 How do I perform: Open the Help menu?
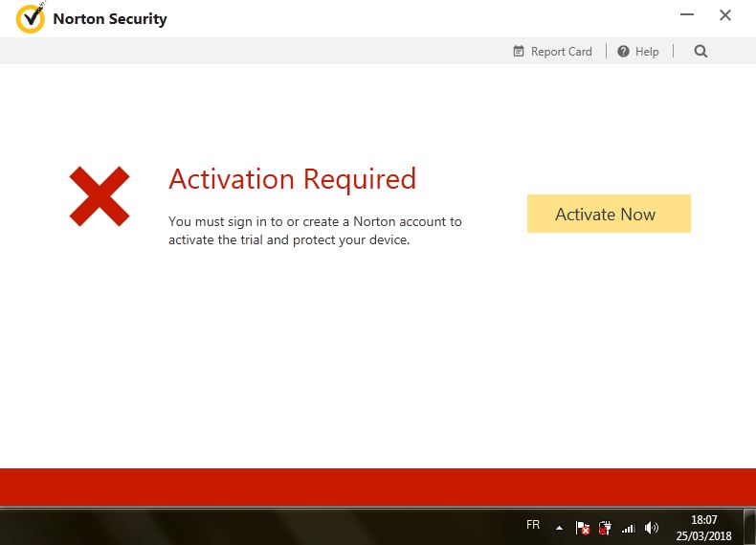(x=638, y=51)
